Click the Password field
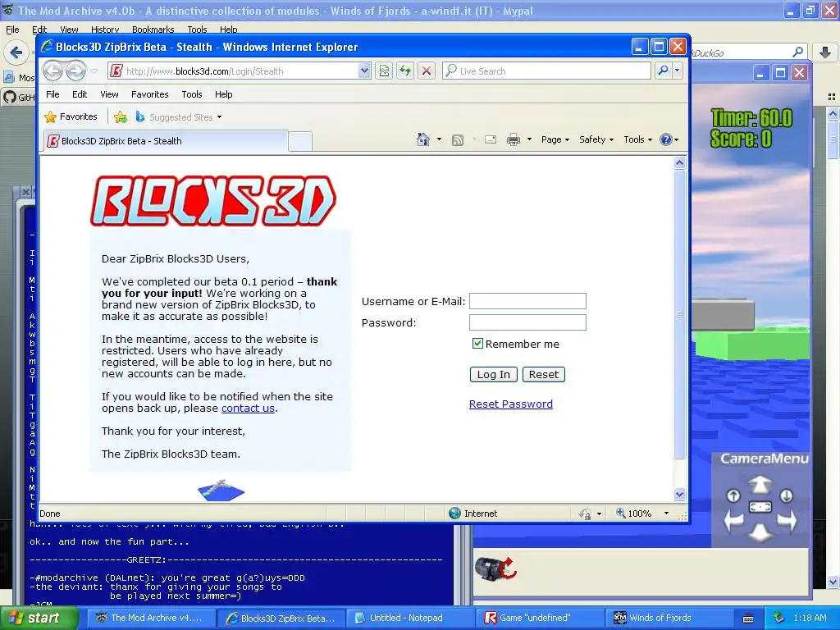 [527, 322]
